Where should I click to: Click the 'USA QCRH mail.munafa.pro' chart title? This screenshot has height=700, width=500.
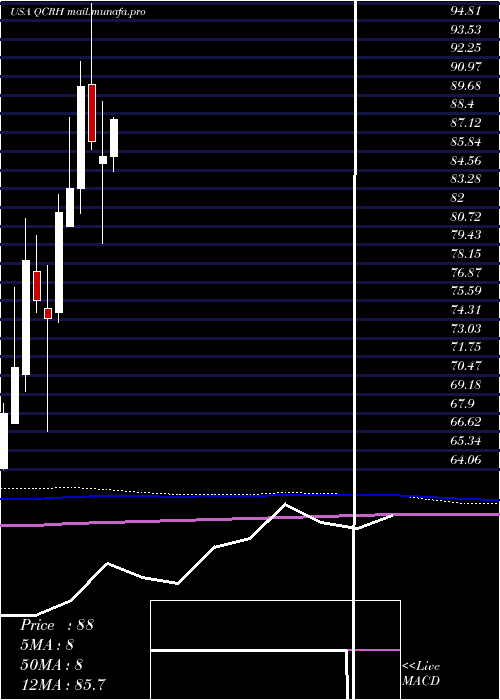click(x=78, y=12)
